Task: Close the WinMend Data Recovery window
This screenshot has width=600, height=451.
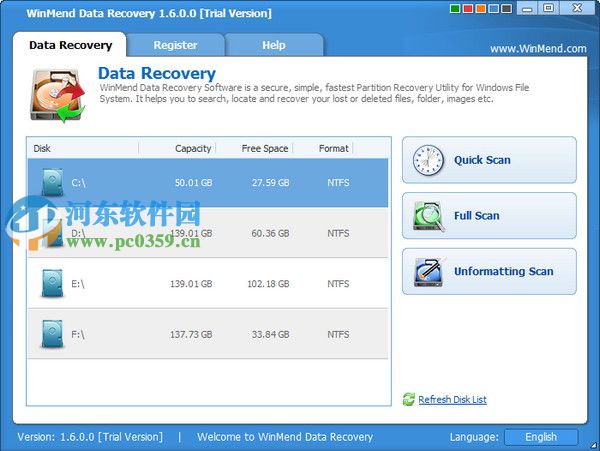Action: point(577,8)
